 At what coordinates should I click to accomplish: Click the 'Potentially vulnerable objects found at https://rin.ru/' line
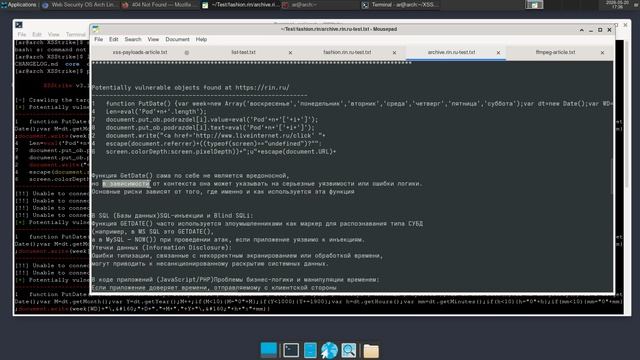(x=191, y=87)
